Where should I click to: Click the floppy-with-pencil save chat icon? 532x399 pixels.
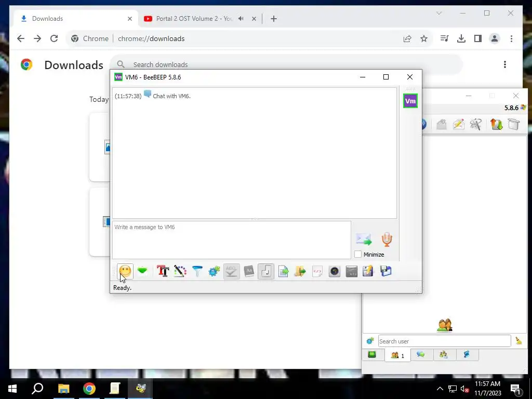pos(368,271)
